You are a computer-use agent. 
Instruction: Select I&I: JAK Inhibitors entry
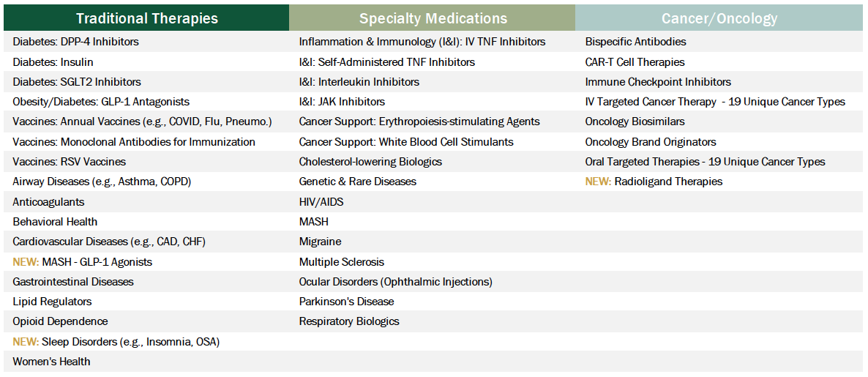342,102
